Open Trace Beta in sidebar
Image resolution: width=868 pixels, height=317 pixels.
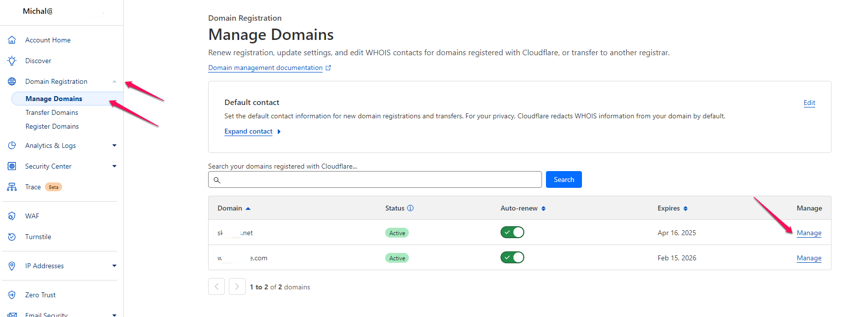[x=43, y=187]
